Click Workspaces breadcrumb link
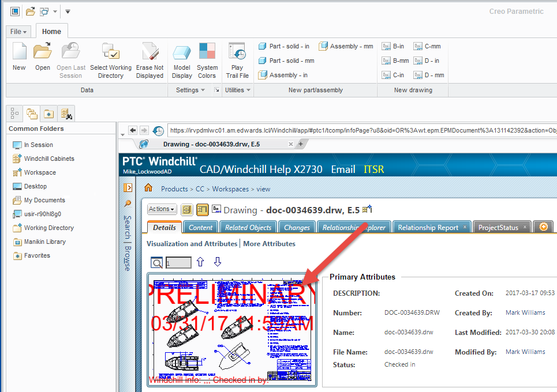Image resolution: width=557 pixels, height=392 pixels. (230, 189)
